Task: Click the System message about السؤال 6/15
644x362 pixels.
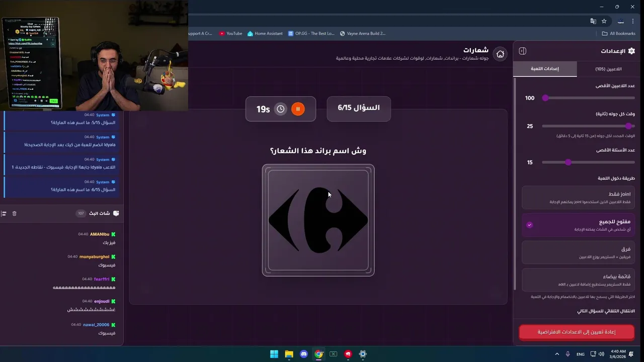Action: 61,186
